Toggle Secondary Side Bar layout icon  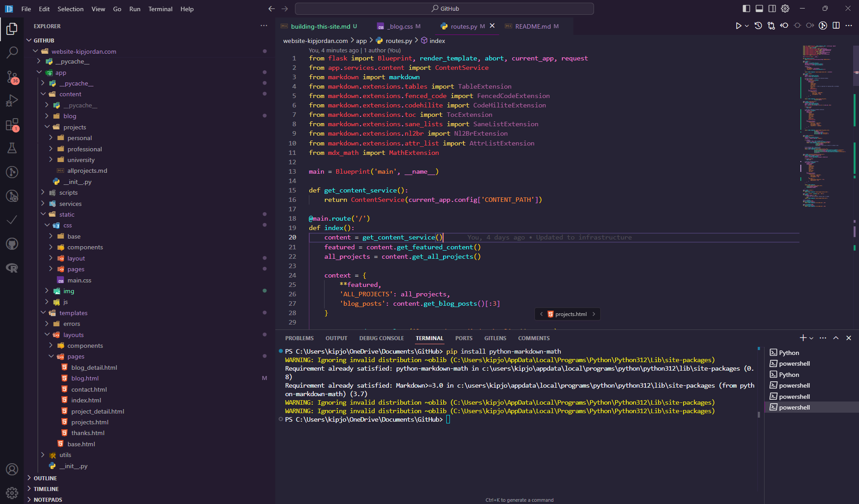(772, 9)
